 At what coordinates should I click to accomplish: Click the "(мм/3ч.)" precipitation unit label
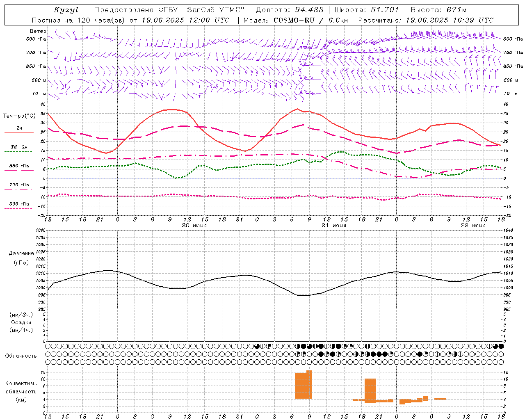(21, 315)
